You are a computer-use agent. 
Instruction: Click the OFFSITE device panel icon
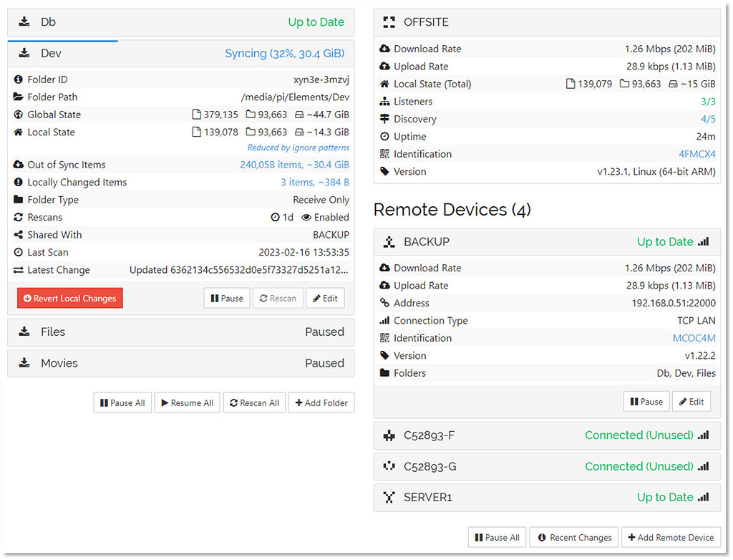pos(389,21)
